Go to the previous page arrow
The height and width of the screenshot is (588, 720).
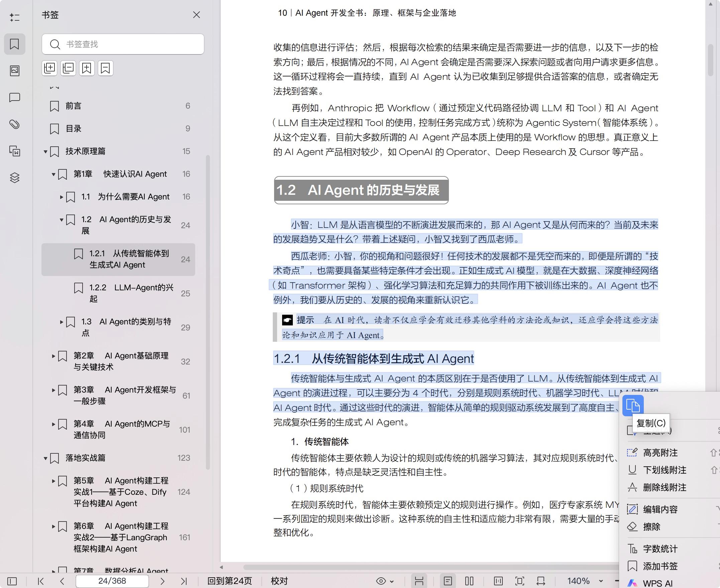click(62, 581)
